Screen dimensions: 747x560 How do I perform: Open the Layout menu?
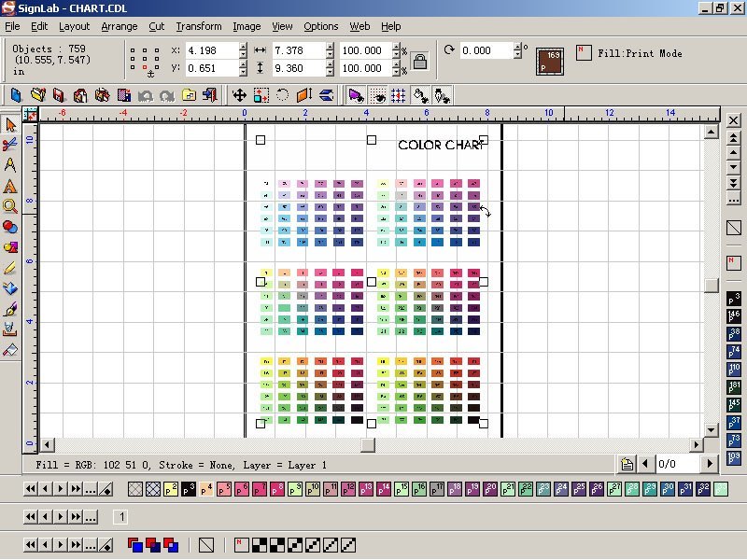[75, 26]
